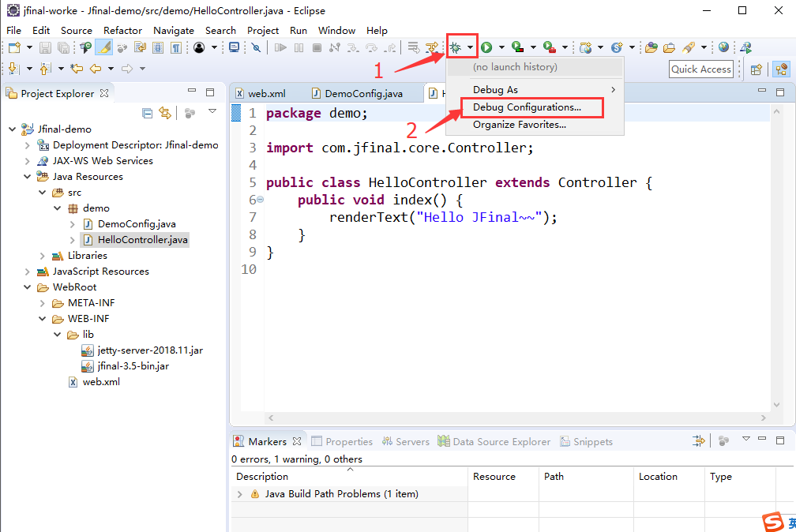Click into the Quick Access field
The image size is (796, 532).
tap(701, 69)
